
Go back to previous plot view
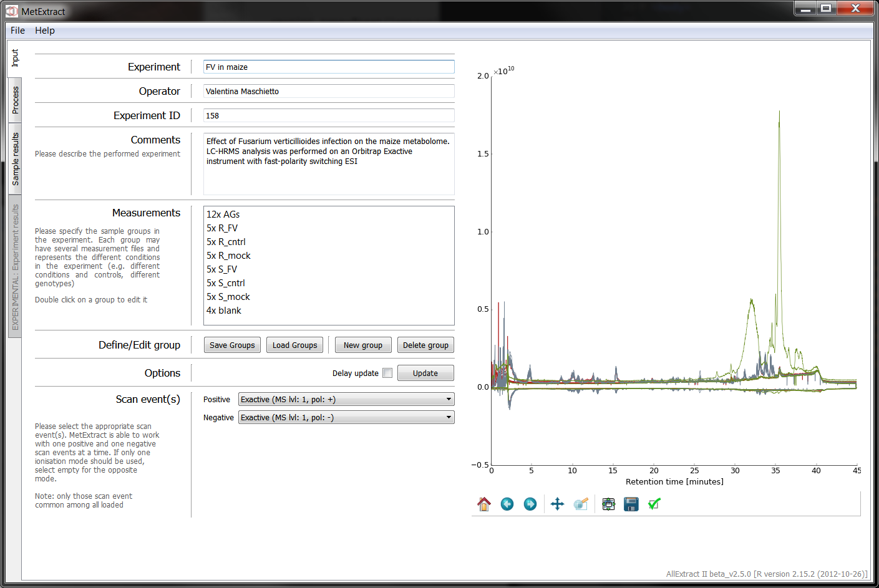(507, 504)
